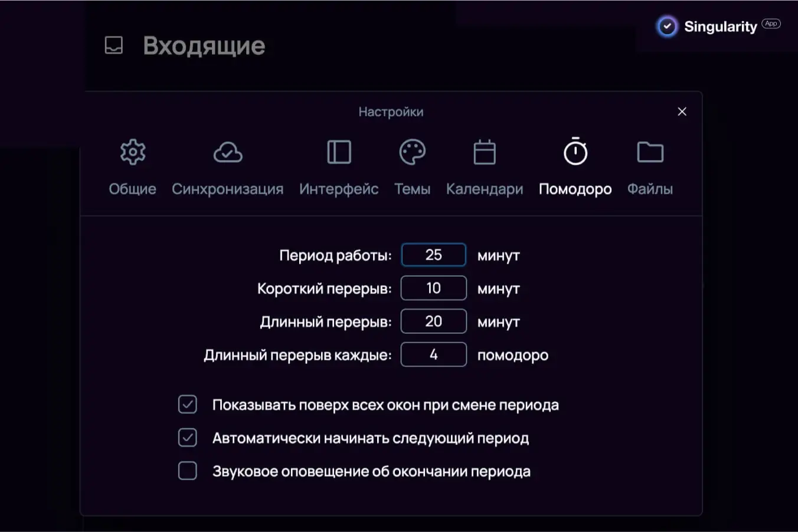Click the Короткий перерыв field with 10
The width and height of the screenshot is (798, 532).
[434, 288]
